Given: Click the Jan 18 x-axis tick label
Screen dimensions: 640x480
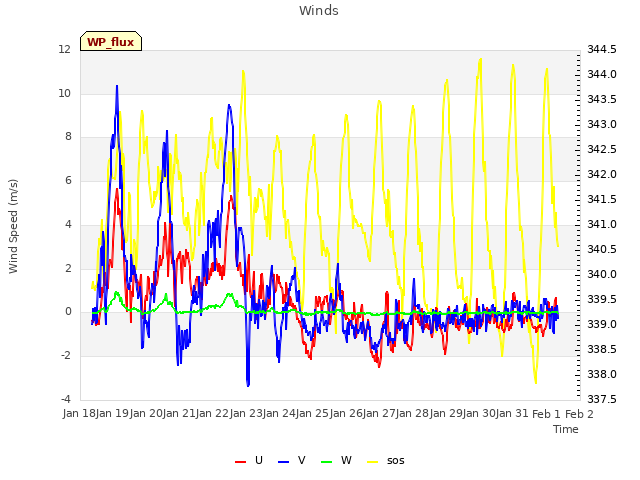Looking at the screenshot, I should coord(79,413).
